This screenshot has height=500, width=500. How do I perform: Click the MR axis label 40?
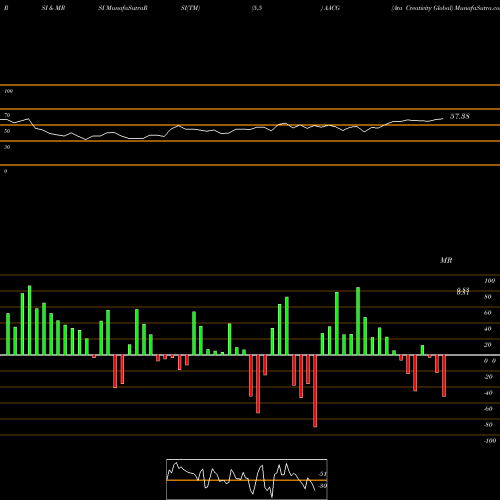pyautogui.click(x=488, y=329)
